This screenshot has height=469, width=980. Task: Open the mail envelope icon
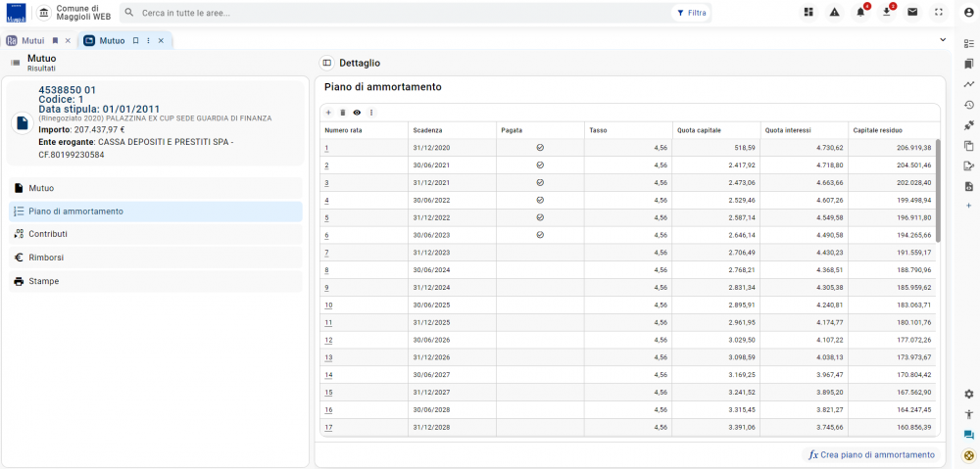[912, 12]
